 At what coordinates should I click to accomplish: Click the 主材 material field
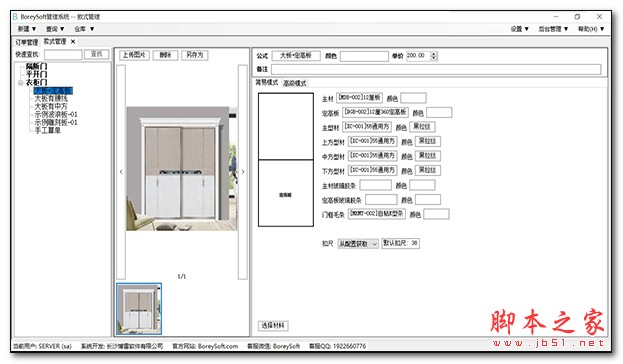360,97
